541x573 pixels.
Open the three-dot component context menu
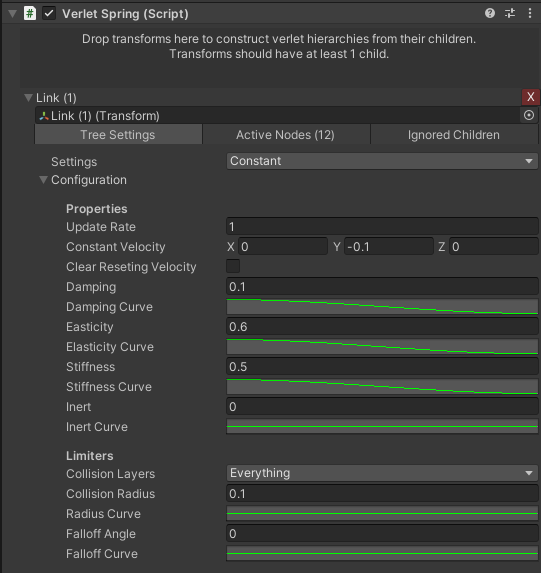530,14
